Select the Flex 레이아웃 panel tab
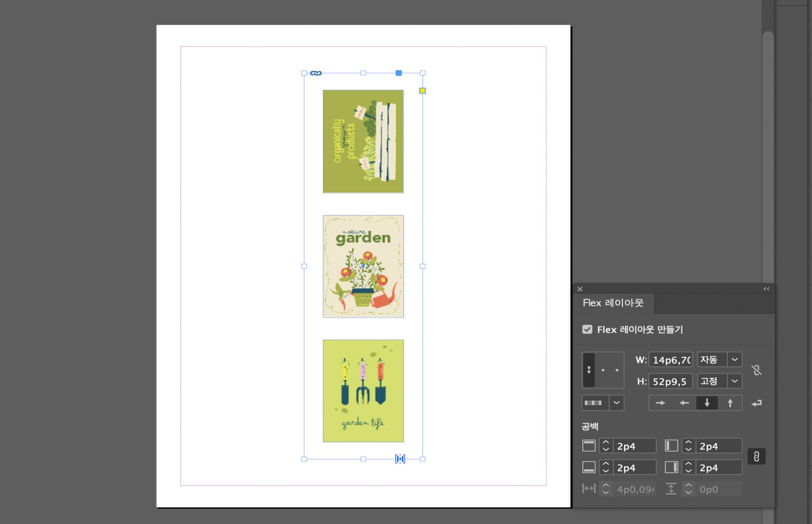 613,303
